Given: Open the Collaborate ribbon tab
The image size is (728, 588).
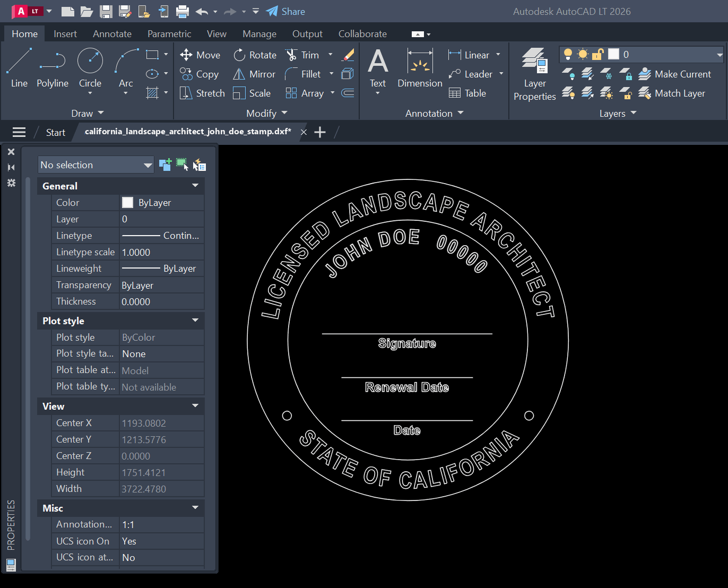Looking at the screenshot, I should (362, 33).
